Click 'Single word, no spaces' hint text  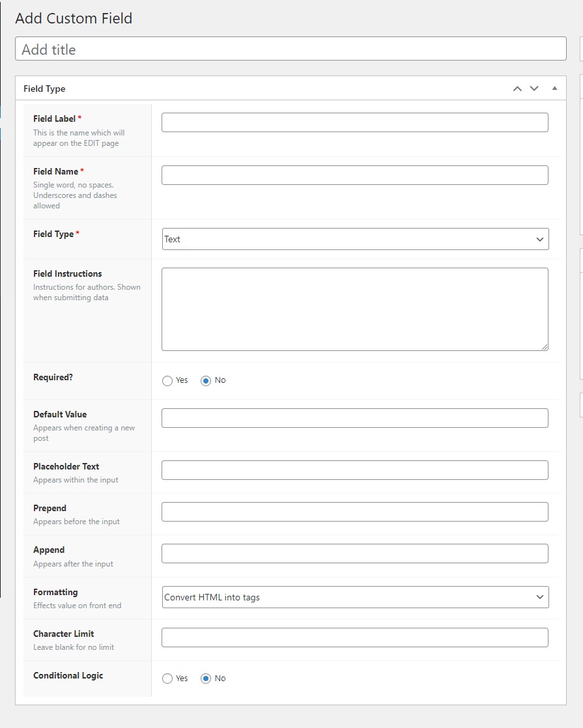tap(74, 185)
